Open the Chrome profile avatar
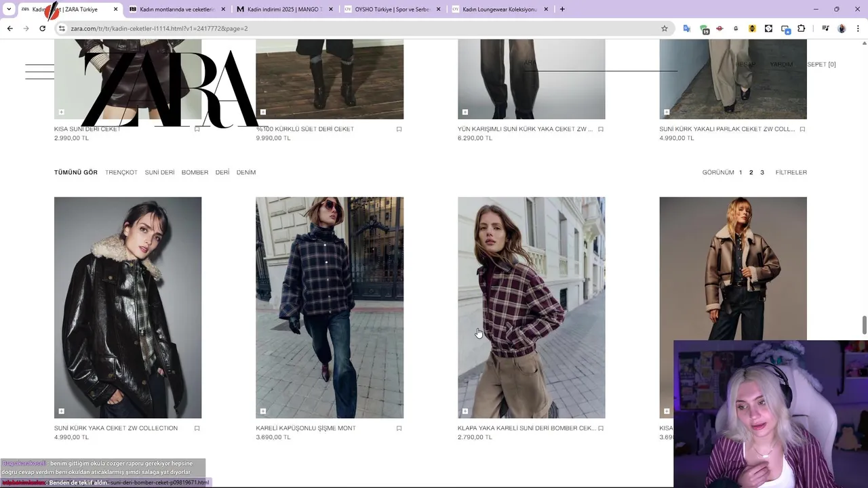The width and height of the screenshot is (868, 488). [842, 28]
